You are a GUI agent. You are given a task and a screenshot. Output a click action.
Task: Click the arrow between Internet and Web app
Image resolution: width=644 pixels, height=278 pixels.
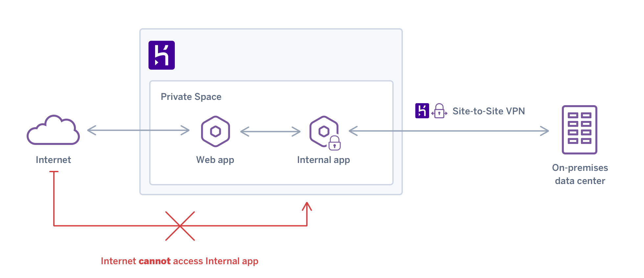(138, 130)
